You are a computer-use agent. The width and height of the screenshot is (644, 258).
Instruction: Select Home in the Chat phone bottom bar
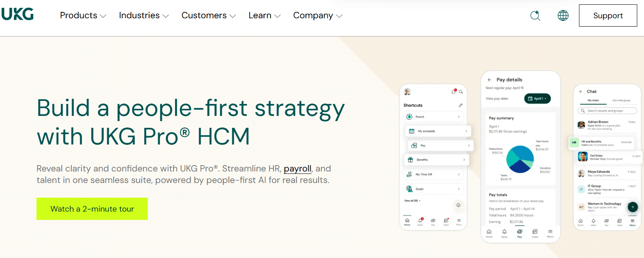pos(581,222)
